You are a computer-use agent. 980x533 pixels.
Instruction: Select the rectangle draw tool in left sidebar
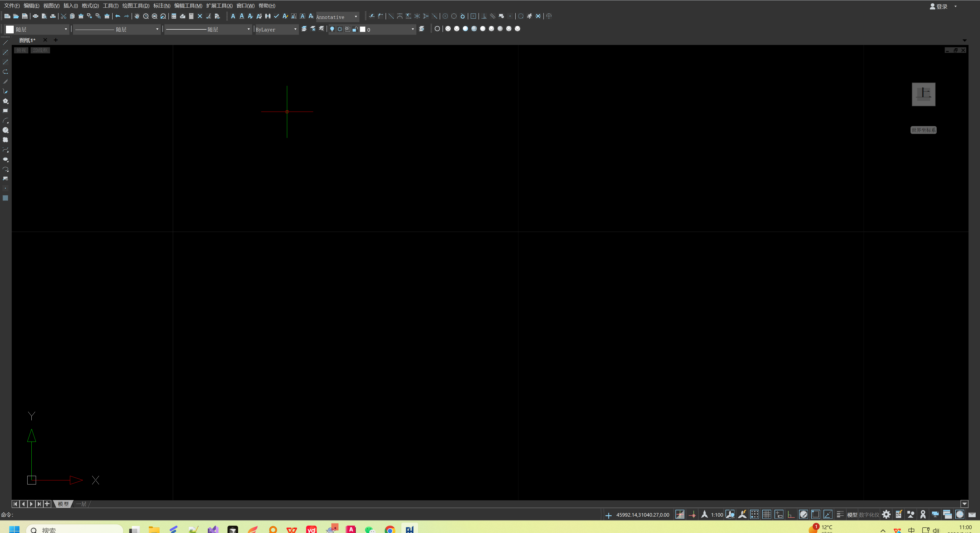coord(5,111)
